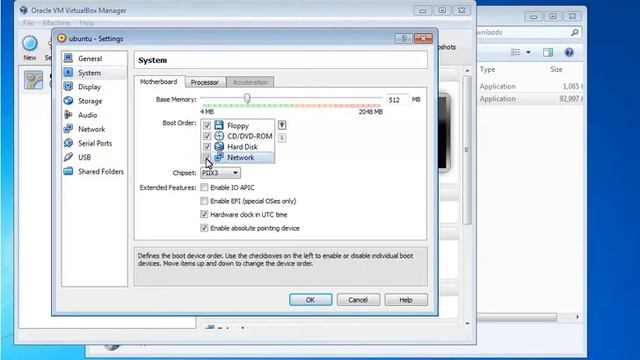Image resolution: width=640 pixels, height=360 pixels.
Task: Click the CD/DVD-ROM disc icon in Boot Order
Action: (x=219, y=136)
